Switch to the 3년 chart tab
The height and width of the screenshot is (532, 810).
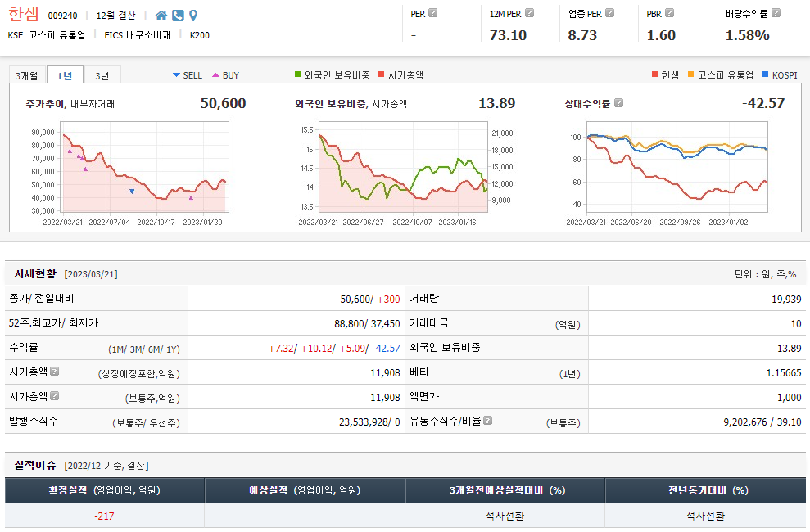pos(102,76)
